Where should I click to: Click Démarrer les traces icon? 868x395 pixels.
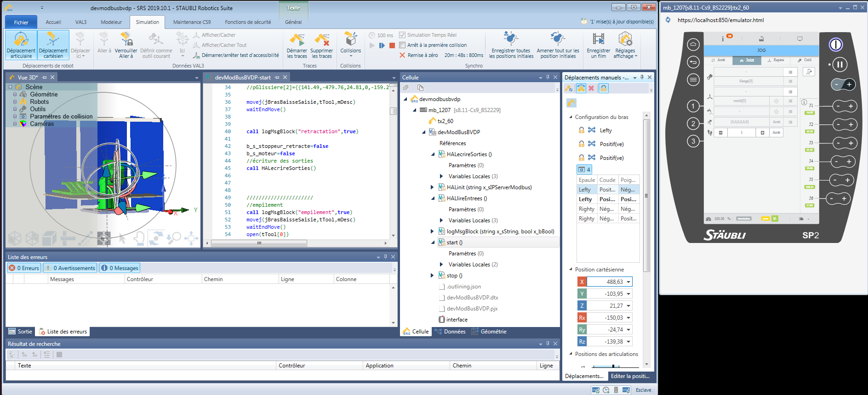(297, 40)
